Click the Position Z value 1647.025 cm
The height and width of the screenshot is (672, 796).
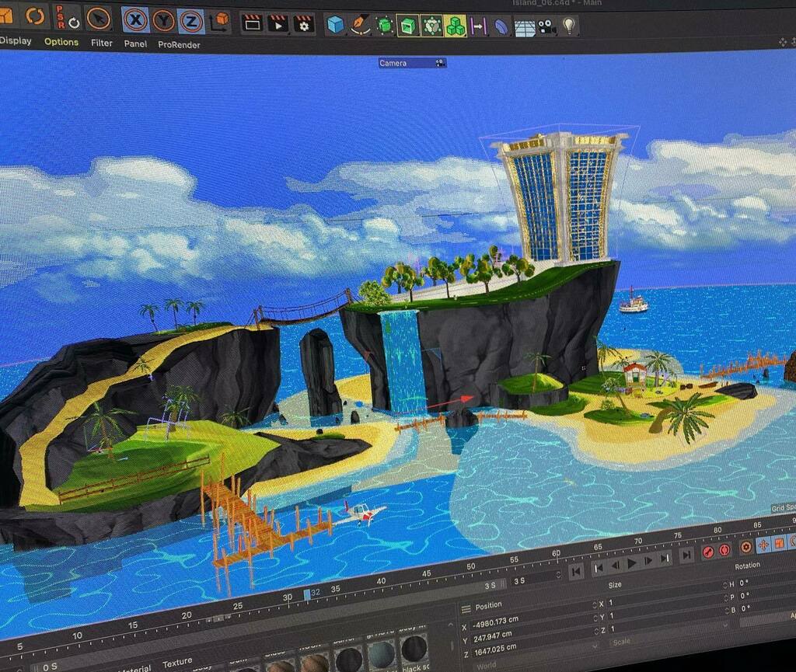[495, 649]
